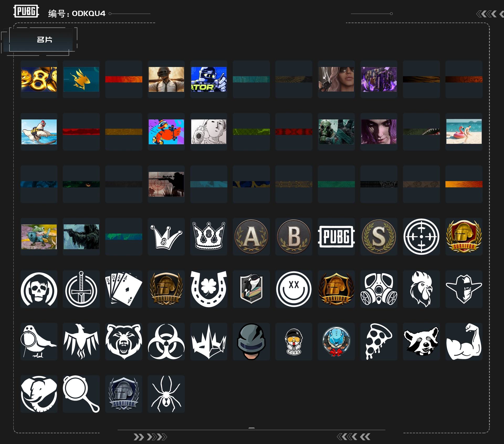Select the white PUBG text emblem
This screenshot has height=444, width=504.
coord(336,237)
